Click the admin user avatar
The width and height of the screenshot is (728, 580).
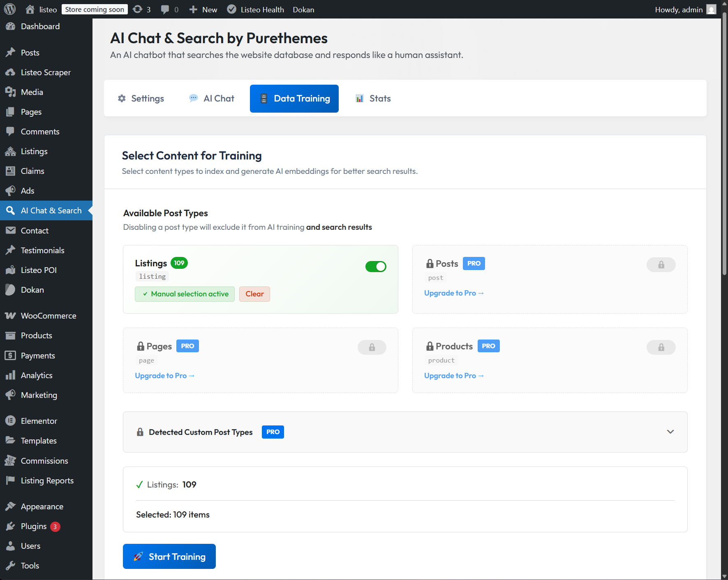click(x=711, y=9)
